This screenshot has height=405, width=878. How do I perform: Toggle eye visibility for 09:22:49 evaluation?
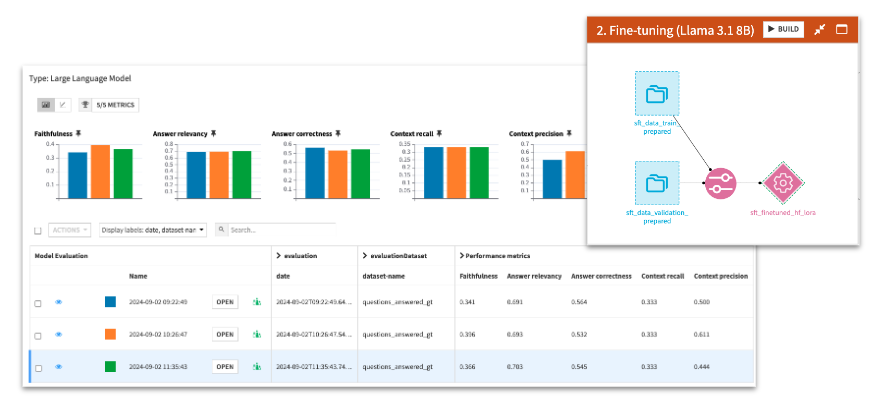pos(58,302)
